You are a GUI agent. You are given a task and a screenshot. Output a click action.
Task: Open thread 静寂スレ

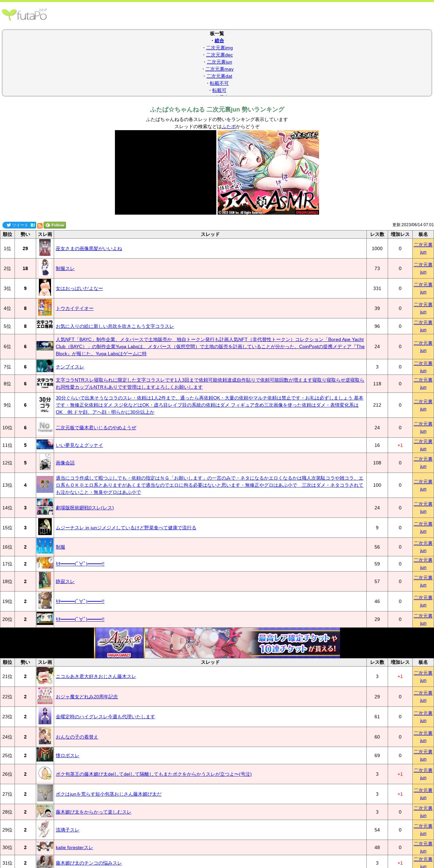pos(65,581)
